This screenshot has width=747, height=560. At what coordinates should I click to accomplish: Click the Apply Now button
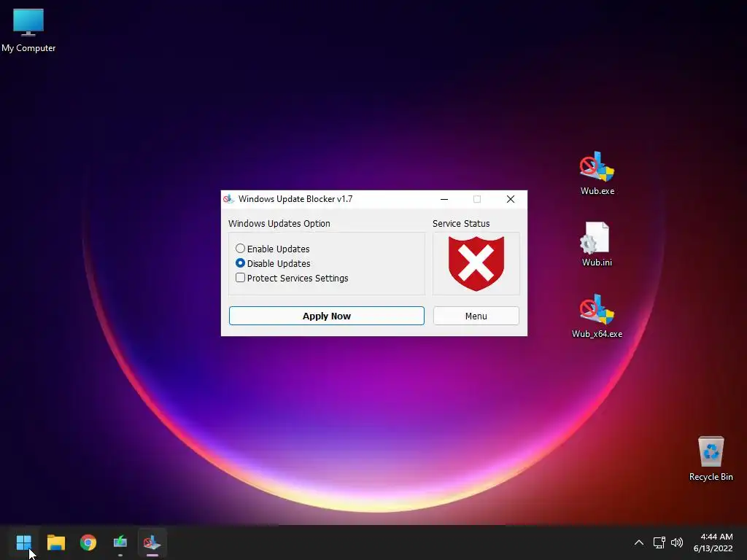pos(326,316)
